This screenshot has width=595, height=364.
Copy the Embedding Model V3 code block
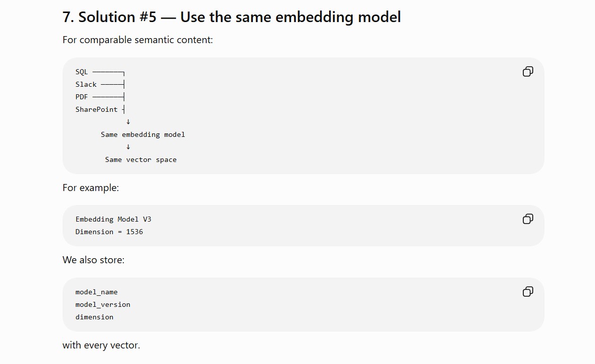[x=528, y=219]
